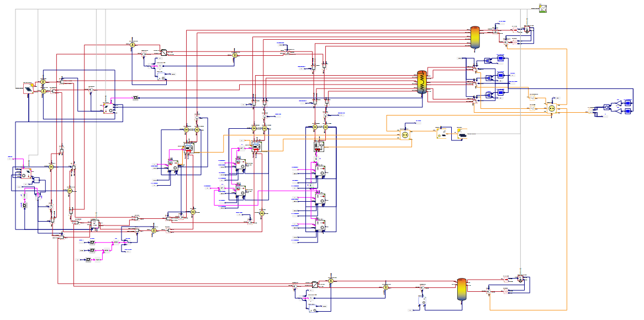Click the solar collector block at far left
Viewport: 644px width, 320px height.
click(x=28, y=88)
